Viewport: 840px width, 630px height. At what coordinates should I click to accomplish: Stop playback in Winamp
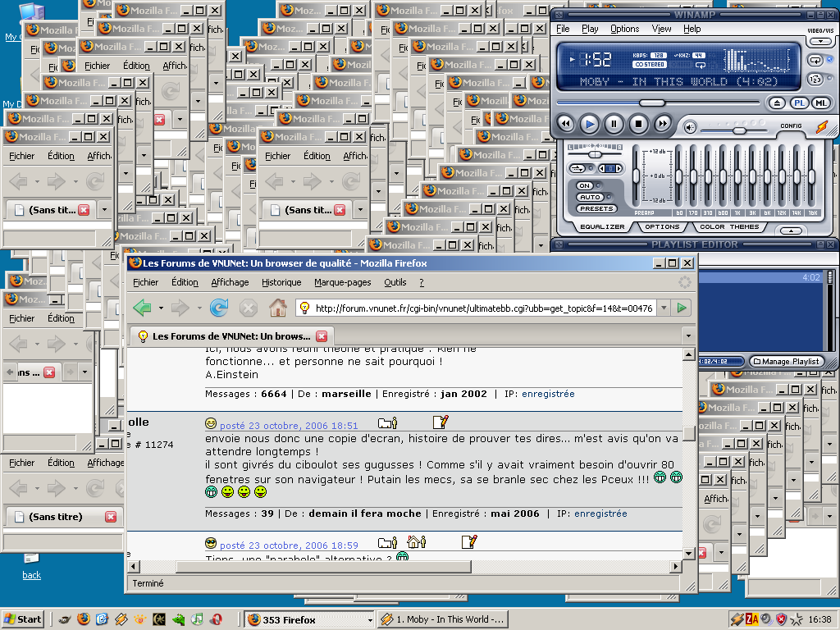pyautogui.click(x=638, y=125)
